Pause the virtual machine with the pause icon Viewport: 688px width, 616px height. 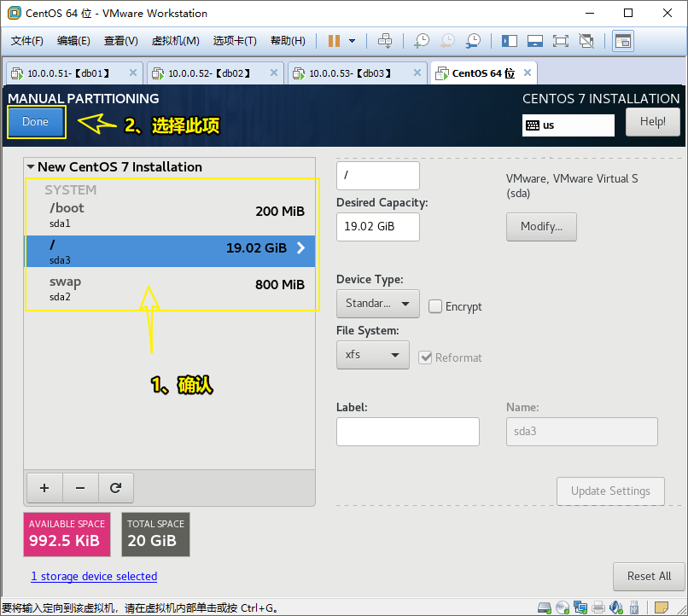click(334, 41)
